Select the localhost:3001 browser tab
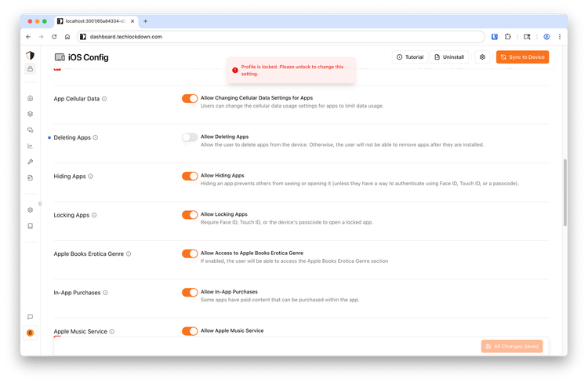The image size is (588, 383). (94, 21)
